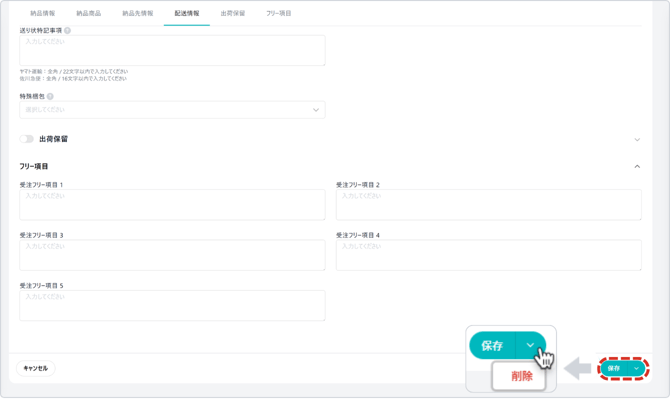
Task: Expand the 出荷保留 section chevron
Action: (637, 139)
